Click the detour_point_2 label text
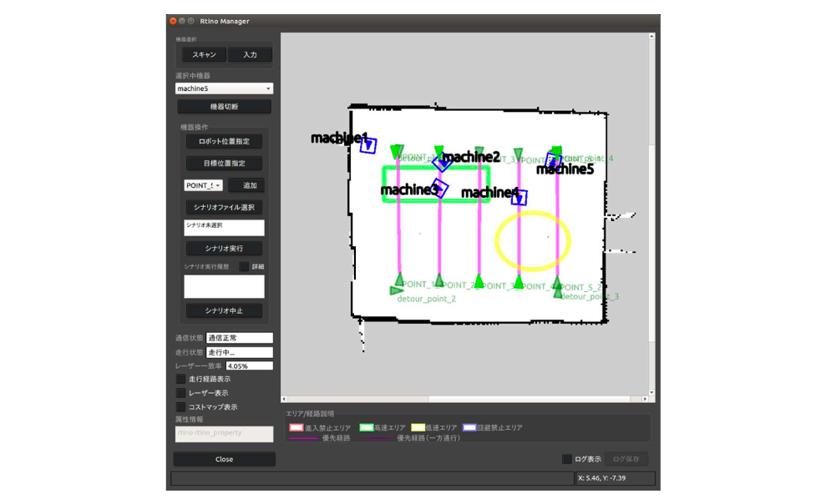831x504 pixels. (x=427, y=299)
